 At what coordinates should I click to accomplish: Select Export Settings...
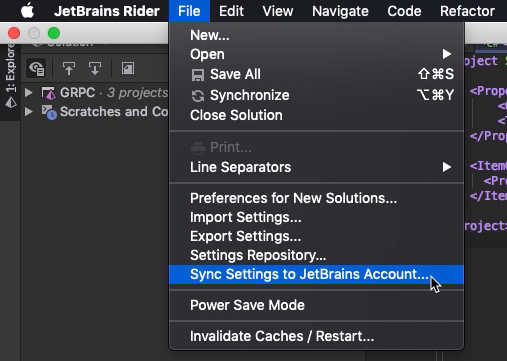(316, 236)
